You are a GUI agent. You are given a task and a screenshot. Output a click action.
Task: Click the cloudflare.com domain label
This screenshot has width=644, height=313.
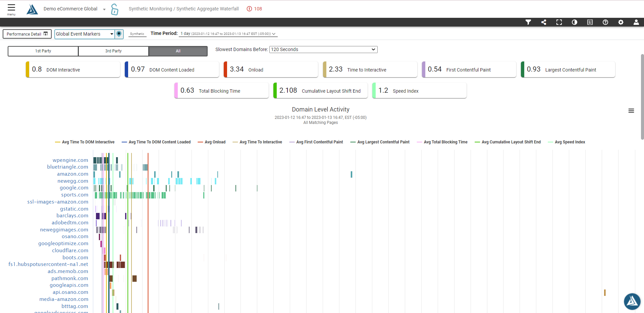(x=70, y=251)
